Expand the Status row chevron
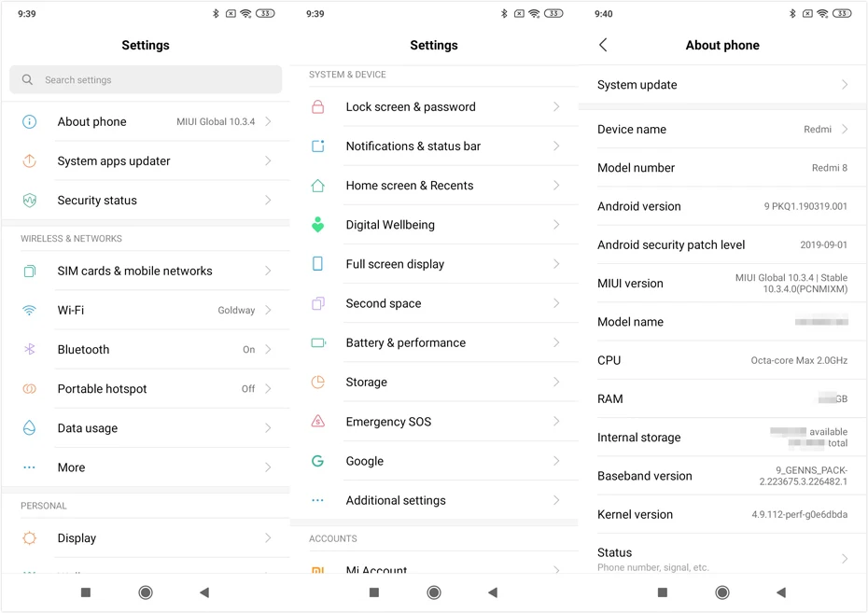This screenshot has width=868, height=613. tap(845, 559)
